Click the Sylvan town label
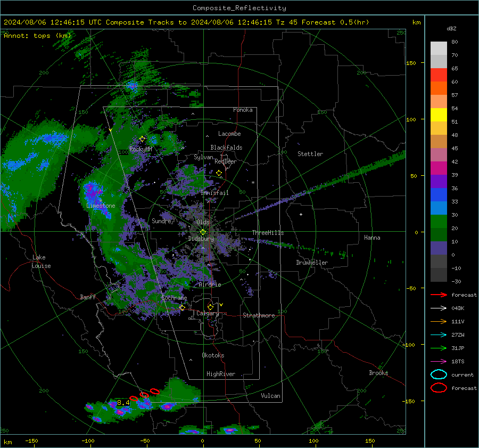Viewport: 479px width, 448px height. tap(203, 157)
